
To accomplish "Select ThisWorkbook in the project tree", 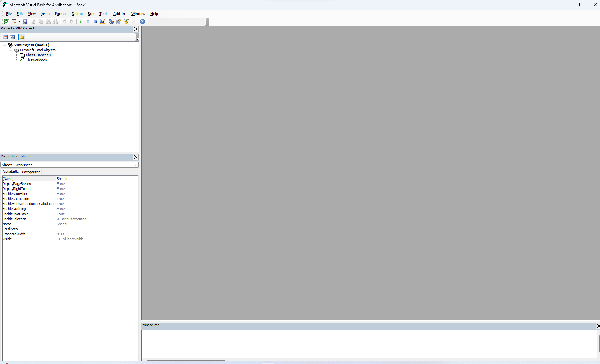I will click(36, 60).
